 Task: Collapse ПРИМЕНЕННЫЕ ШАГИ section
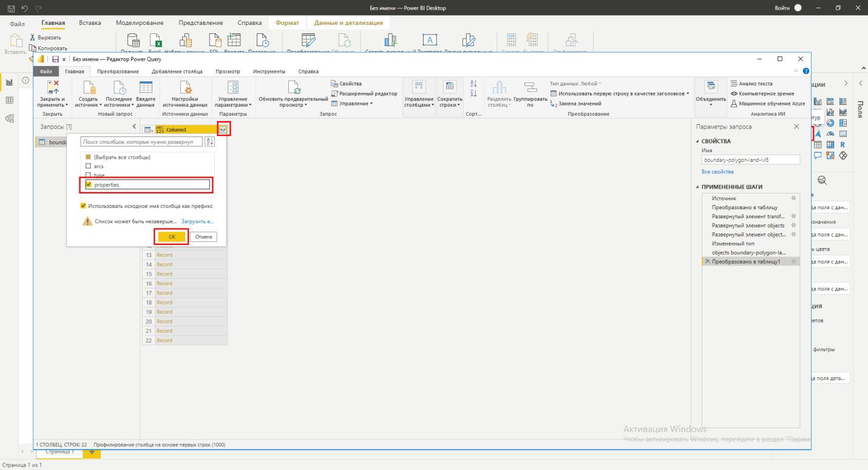[697, 187]
